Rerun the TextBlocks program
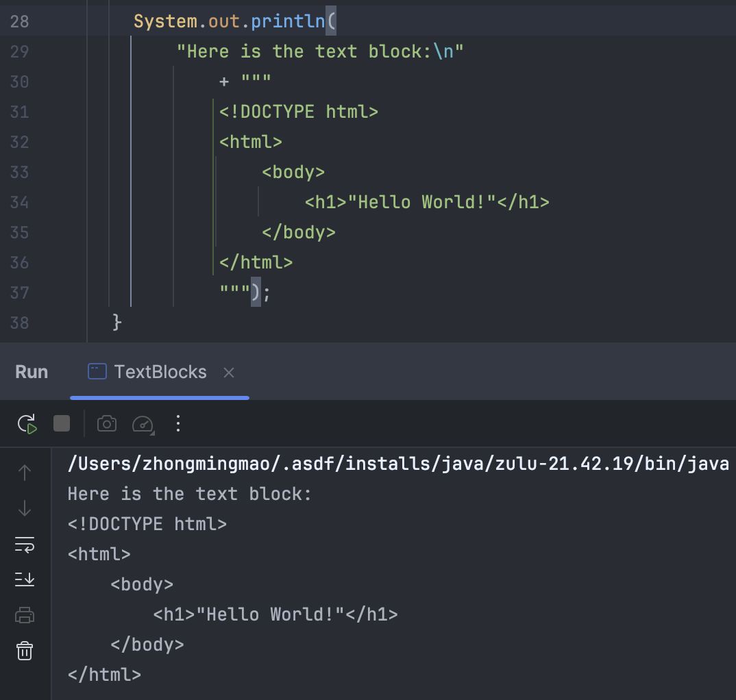736x700 pixels. tap(27, 424)
